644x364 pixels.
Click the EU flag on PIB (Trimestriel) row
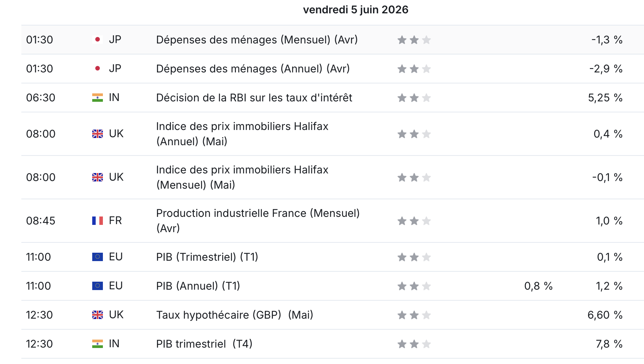(98, 257)
